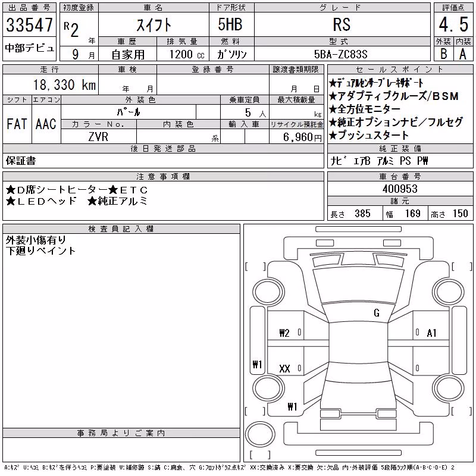Click the 事務局よりご案内 header

[121, 433]
